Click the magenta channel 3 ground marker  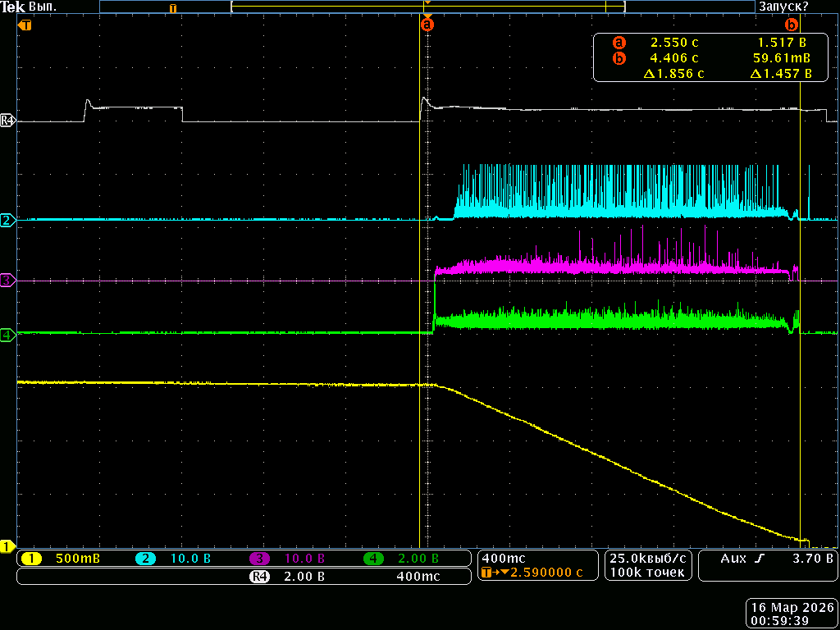7,281
